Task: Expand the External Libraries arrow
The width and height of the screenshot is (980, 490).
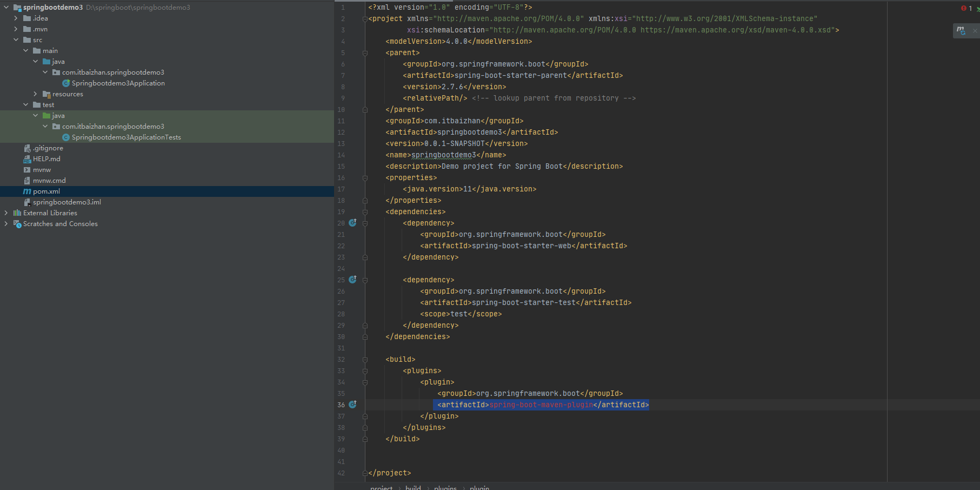Action: coord(6,213)
